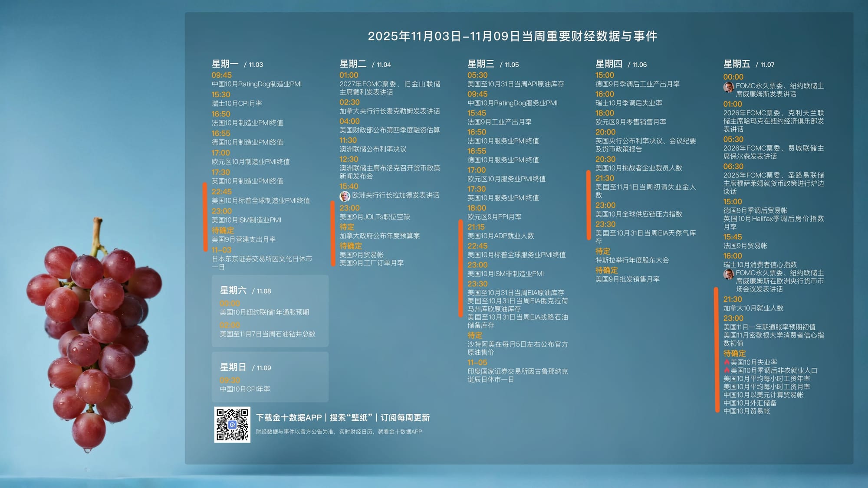Open the 星期六 11.08 card
868x488 pixels.
coord(270,311)
